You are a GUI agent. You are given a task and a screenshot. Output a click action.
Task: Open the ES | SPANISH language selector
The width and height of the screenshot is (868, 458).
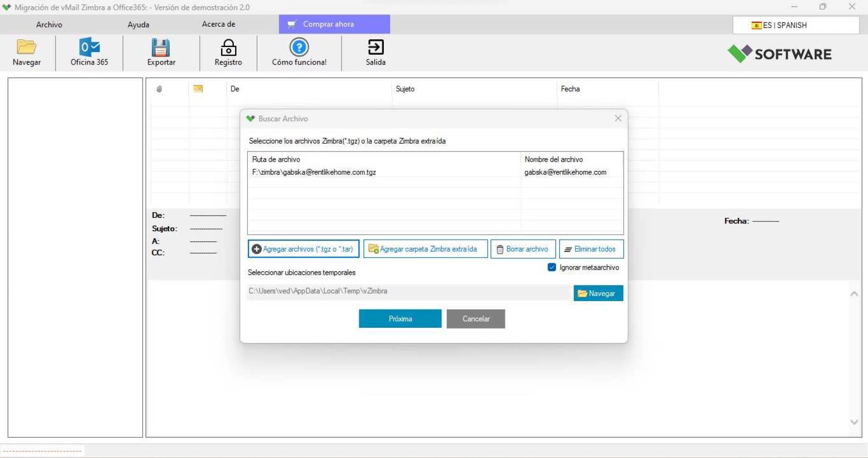click(795, 25)
